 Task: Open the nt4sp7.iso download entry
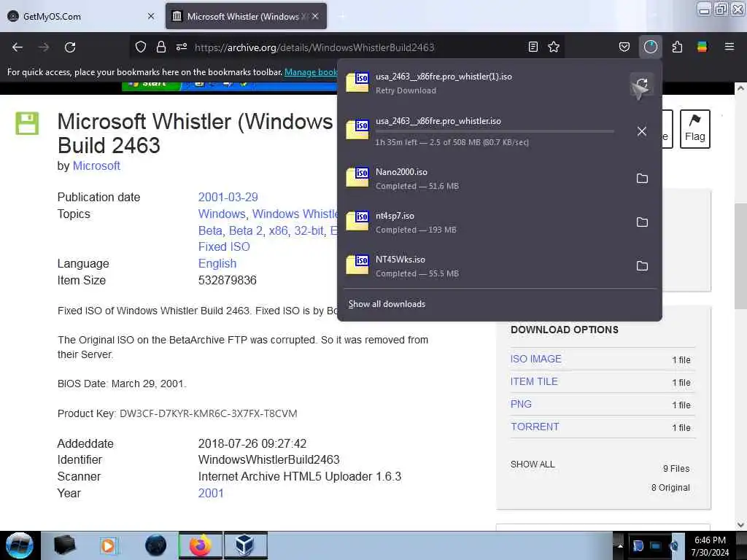(486, 222)
